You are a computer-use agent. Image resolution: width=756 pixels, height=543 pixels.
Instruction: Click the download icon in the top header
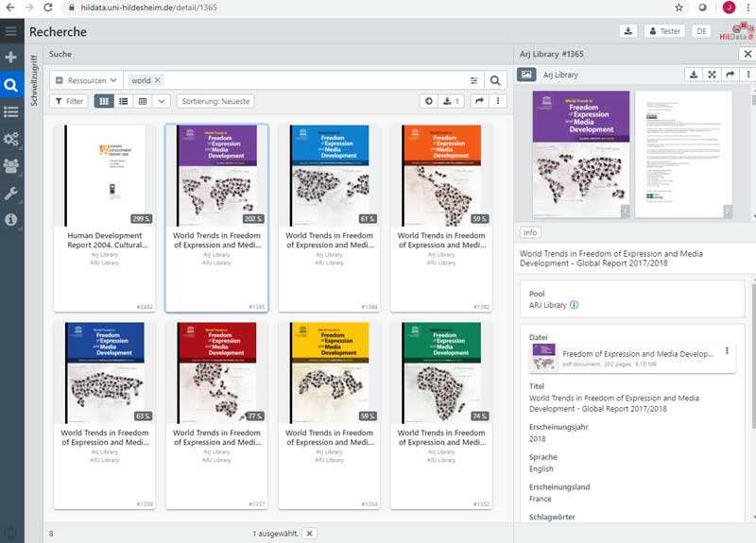[x=628, y=31]
